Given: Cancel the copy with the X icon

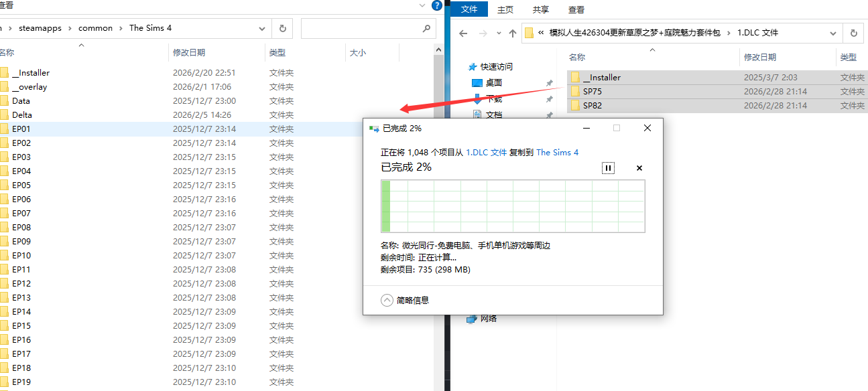Looking at the screenshot, I should point(639,168).
